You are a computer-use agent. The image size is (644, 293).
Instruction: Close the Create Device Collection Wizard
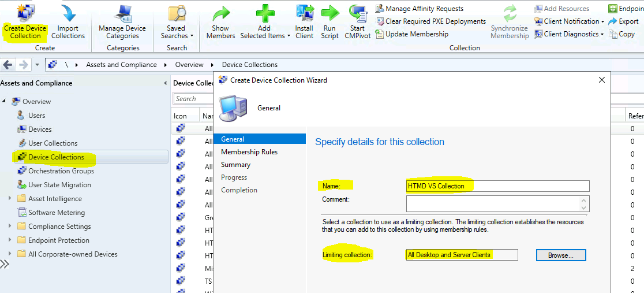602,80
